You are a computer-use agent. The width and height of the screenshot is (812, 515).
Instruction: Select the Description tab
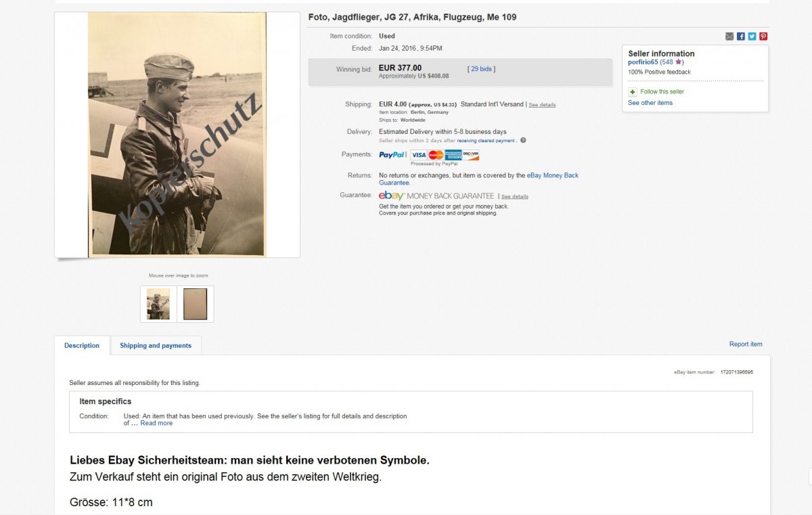82,346
